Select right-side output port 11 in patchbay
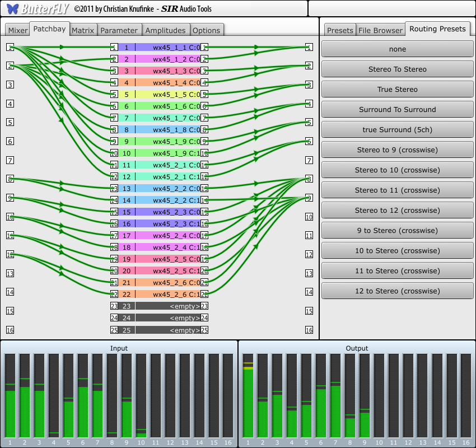Image resolution: width=476 pixels, height=448 pixels. [x=309, y=235]
